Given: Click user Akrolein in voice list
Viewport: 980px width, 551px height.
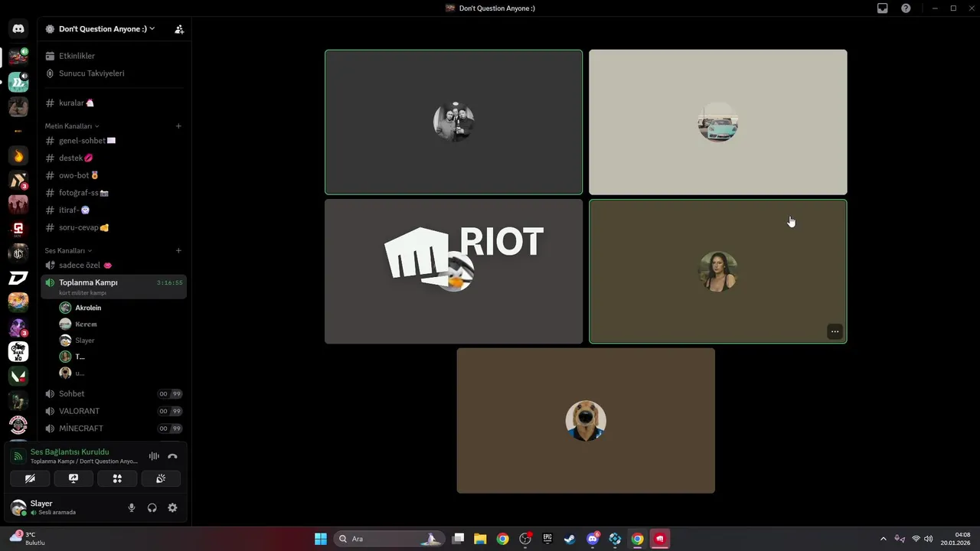Looking at the screenshot, I should click(x=121, y=308).
